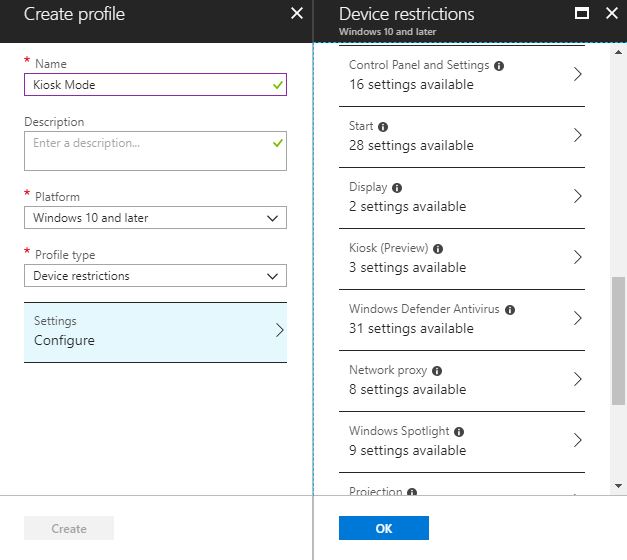
Task: Open Settings Configure item
Action: pyautogui.click(x=155, y=331)
